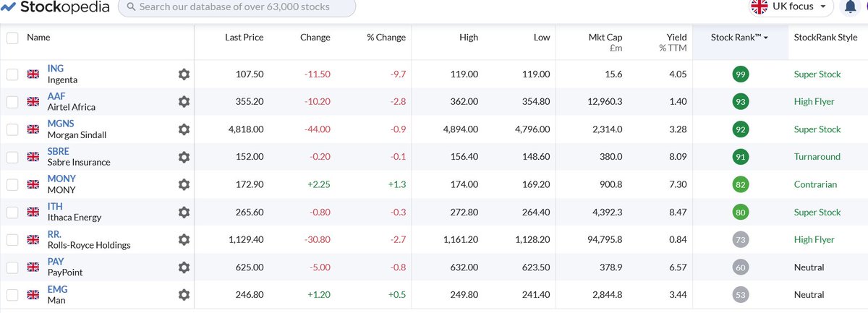
Task: Click StockRank 60 badge for PayPoint
Action: coord(740,267)
